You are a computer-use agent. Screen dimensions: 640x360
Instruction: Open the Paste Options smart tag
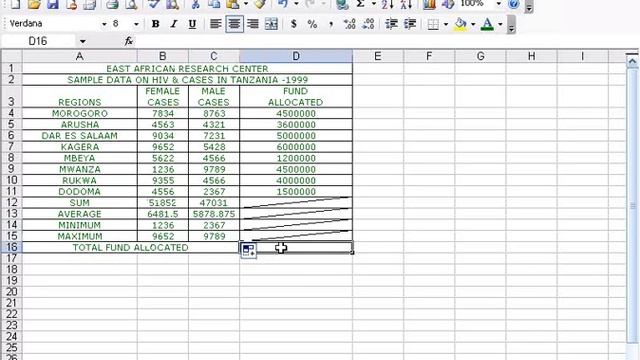click(x=249, y=250)
